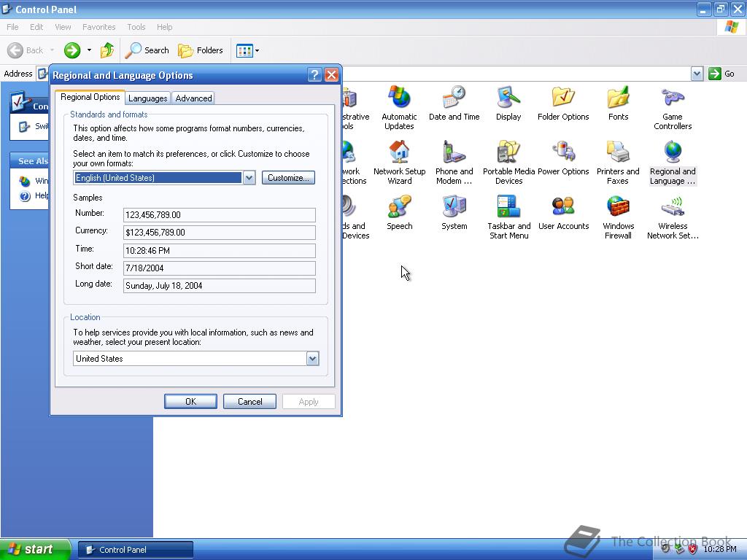Click the dialog Help question-mark button
747x560 pixels.
[x=314, y=75]
